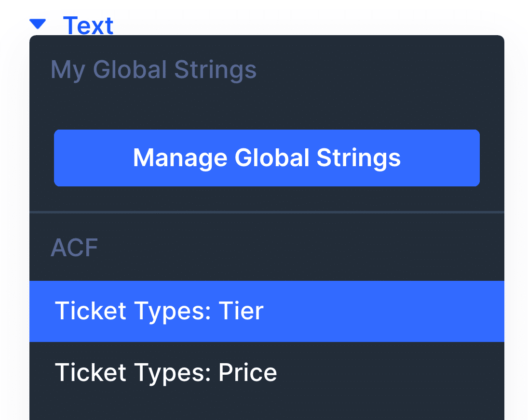Choose the Price row in the ACF list

[267, 373]
